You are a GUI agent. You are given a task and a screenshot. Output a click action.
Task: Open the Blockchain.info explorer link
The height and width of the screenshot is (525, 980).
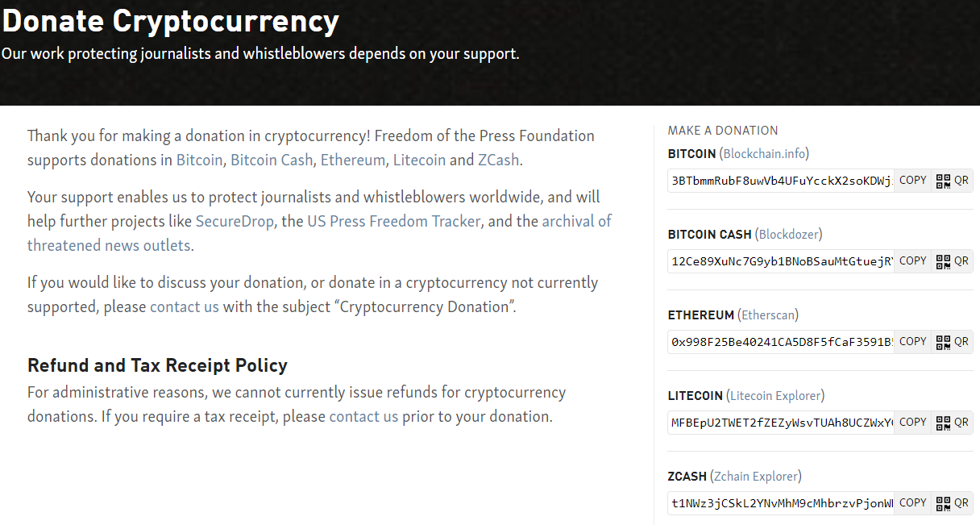(764, 153)
